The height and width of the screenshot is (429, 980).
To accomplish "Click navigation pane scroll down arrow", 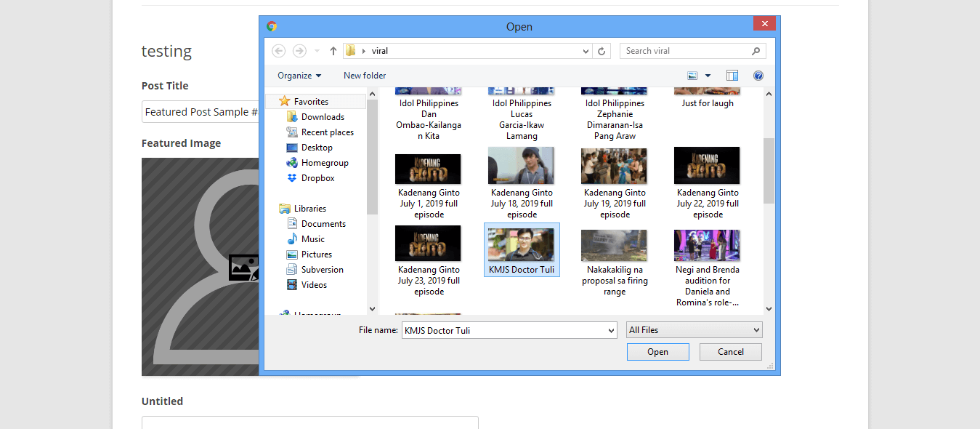I will (x=373, y=309).
